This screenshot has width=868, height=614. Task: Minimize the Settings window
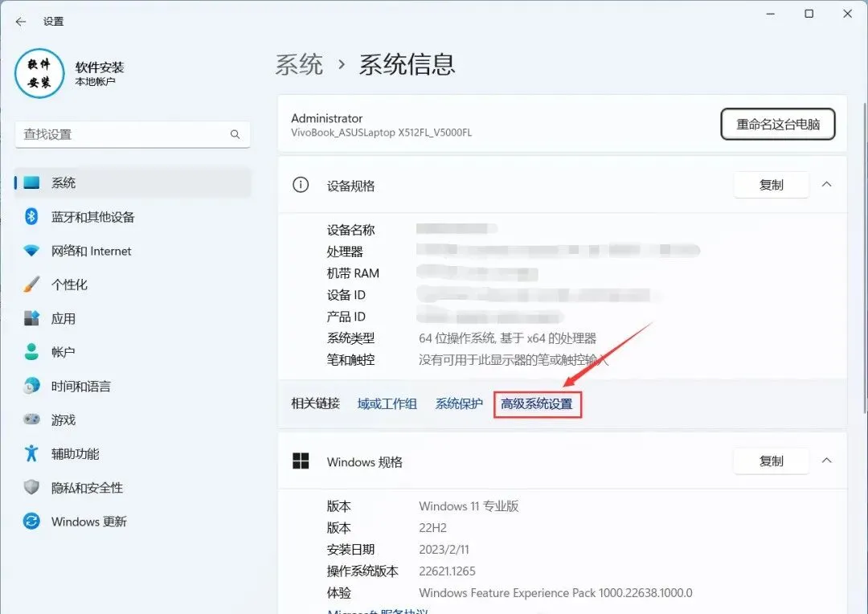770,14
